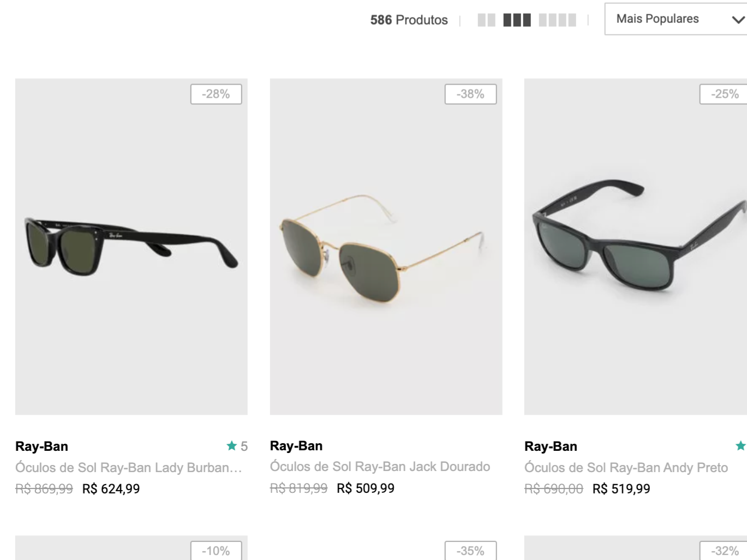This screenshot has width=747, height=560.
Task: Click the Ray-Ban brand name above Jack Dourado
Action: tap(296, 446)
